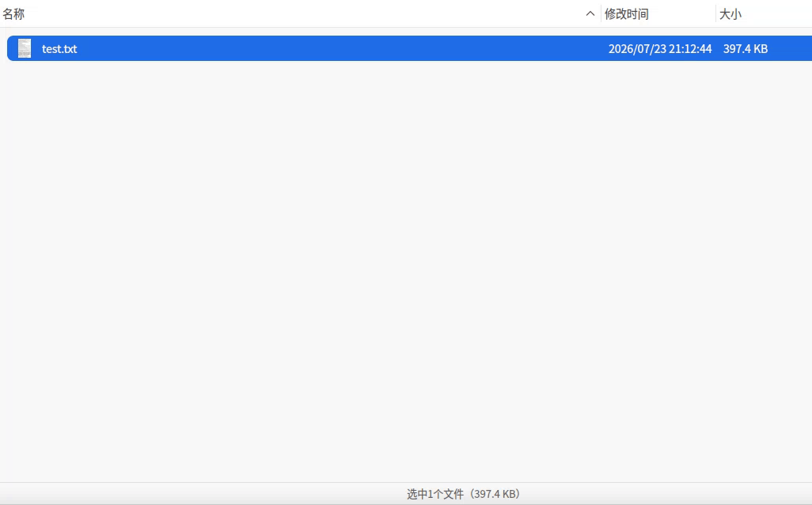Viewport: 812px width, 505px height.
Task: Sort files by the 修改时间 column header
Action: 627,14
